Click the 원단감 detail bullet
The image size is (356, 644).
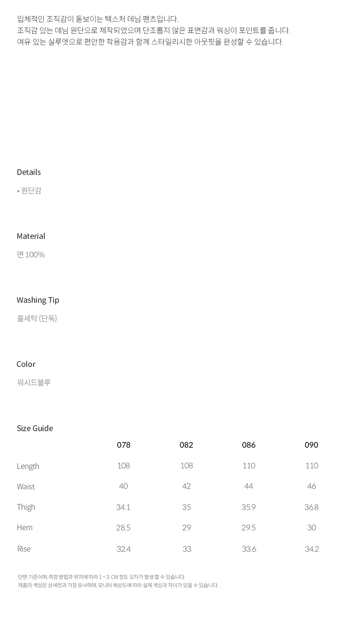(31, 191)
